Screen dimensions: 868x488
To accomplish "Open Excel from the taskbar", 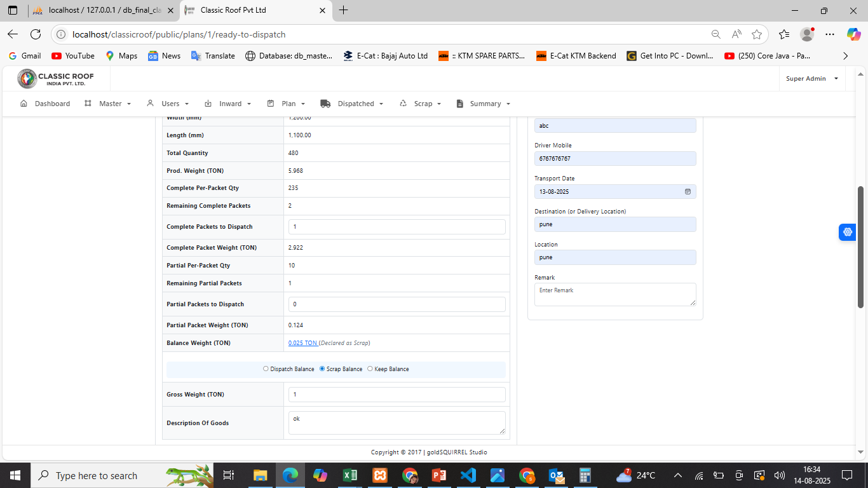I will (350, 475).
